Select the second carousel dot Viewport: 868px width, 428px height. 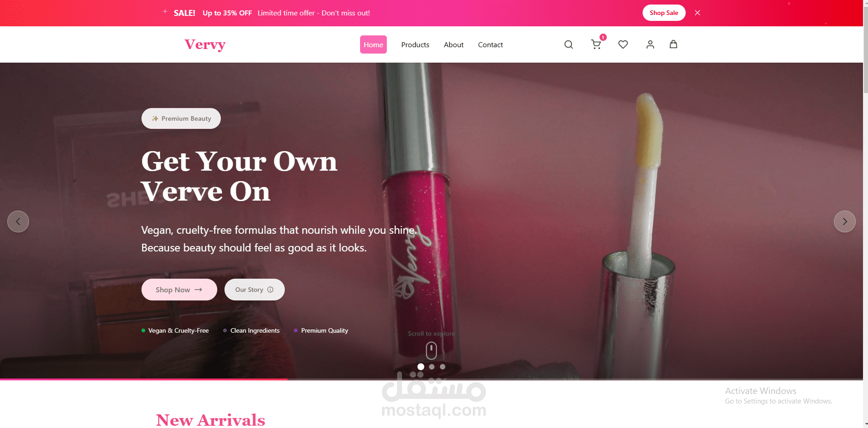coord(432,367)
